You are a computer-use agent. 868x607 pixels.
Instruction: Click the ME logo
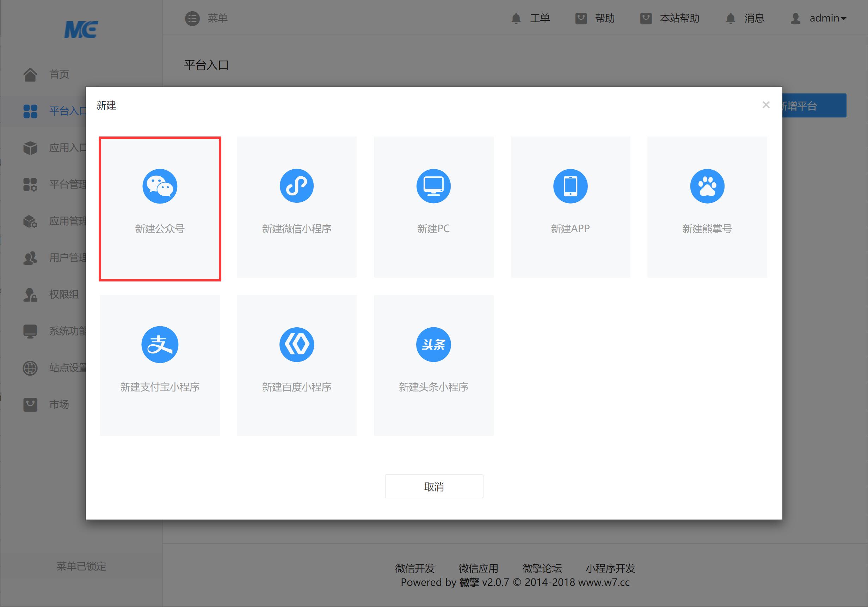coord(81,30)
